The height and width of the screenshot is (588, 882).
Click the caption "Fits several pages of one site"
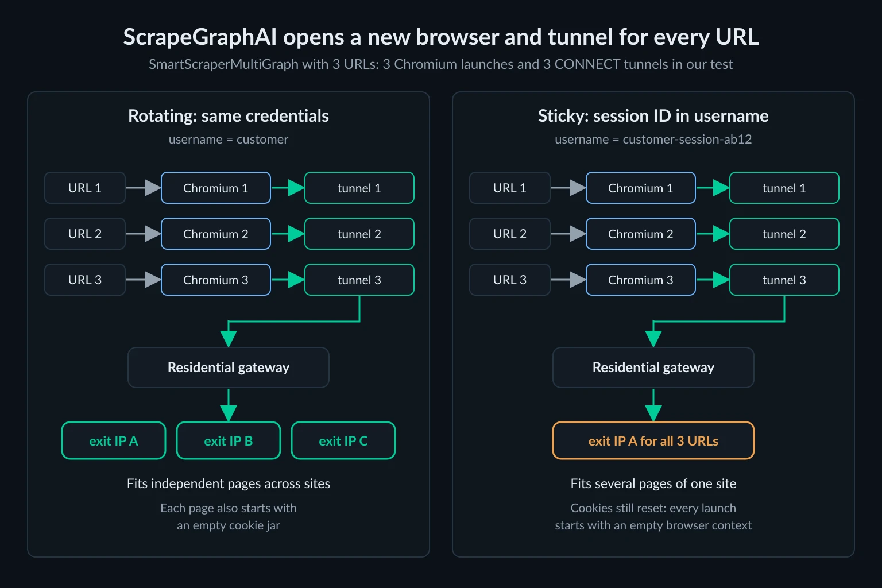pos(653,483)
